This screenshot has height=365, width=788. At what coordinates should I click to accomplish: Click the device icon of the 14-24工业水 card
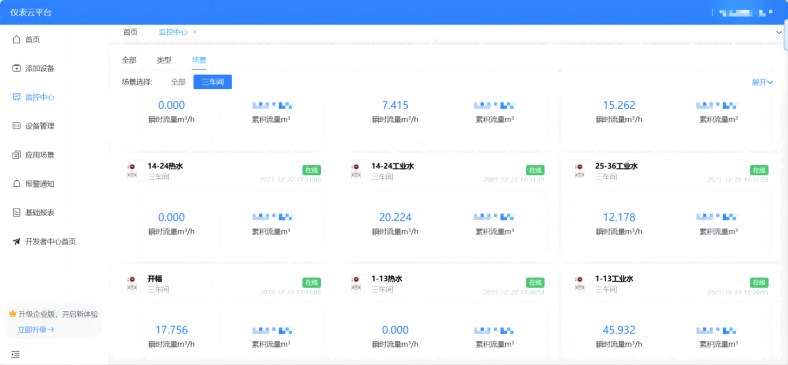tap(356, 170)
